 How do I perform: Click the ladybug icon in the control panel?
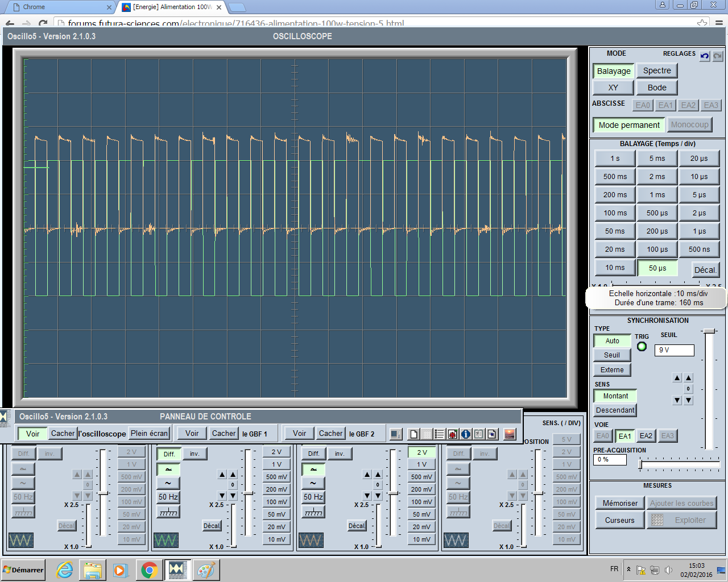(453, 434)
